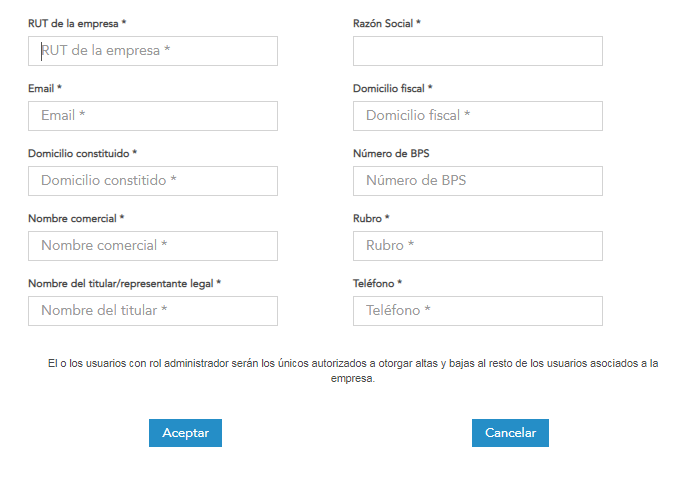Click the Cancelar button
Image resolution: width=692 pixels, height=490 pixels.
coord(510,433)
